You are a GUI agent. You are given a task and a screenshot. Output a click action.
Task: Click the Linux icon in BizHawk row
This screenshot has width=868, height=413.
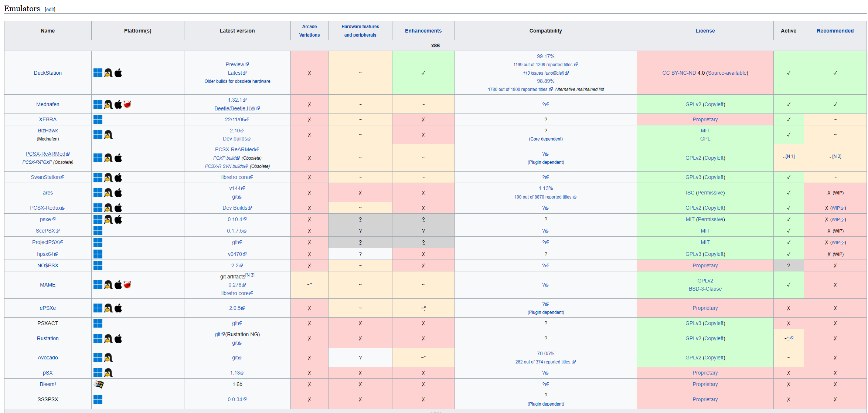point(108,135)
